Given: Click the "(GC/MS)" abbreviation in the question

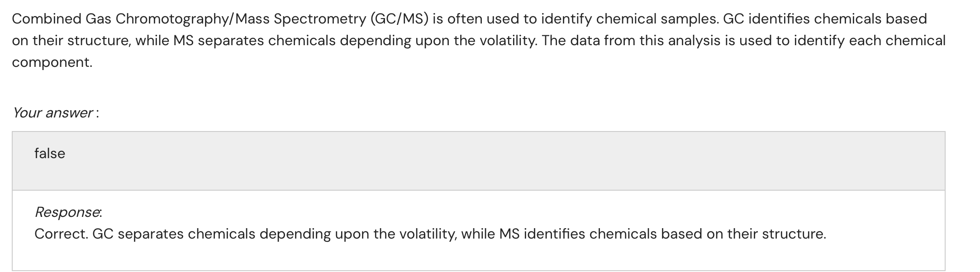Looking at the screenshot, I should pos(399,19).
